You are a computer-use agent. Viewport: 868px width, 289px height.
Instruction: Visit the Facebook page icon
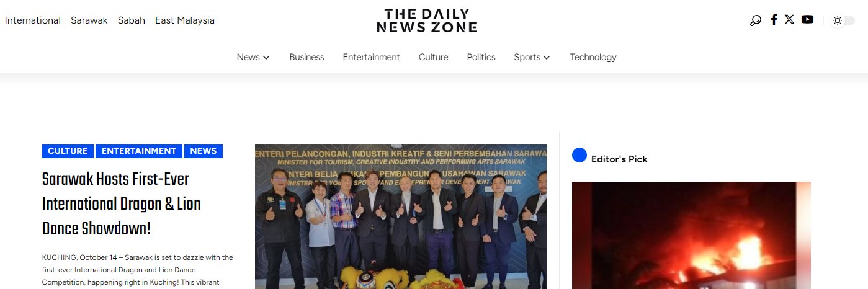point(774,19)
